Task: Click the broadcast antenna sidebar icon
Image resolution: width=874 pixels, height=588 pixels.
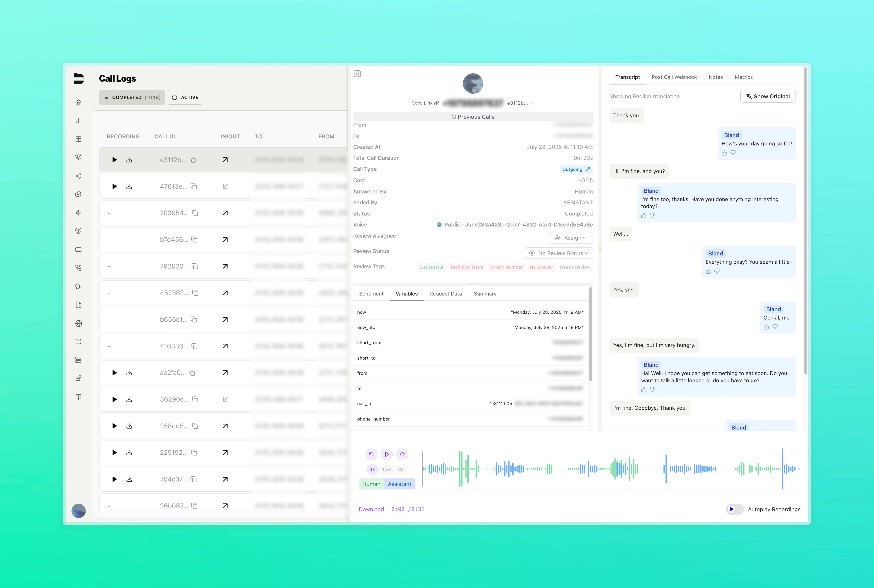Action: click(78, 231)
